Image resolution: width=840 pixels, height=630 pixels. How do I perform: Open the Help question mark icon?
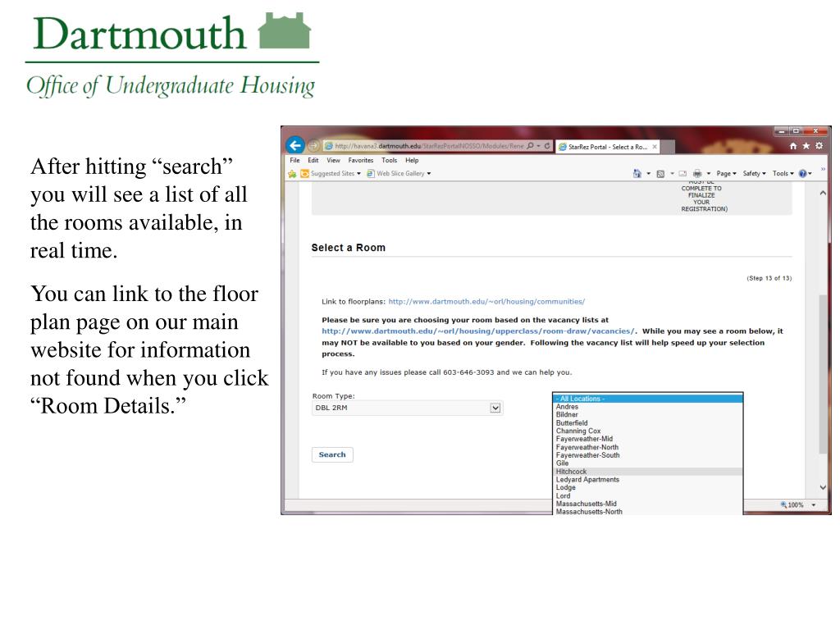point(802,174)
